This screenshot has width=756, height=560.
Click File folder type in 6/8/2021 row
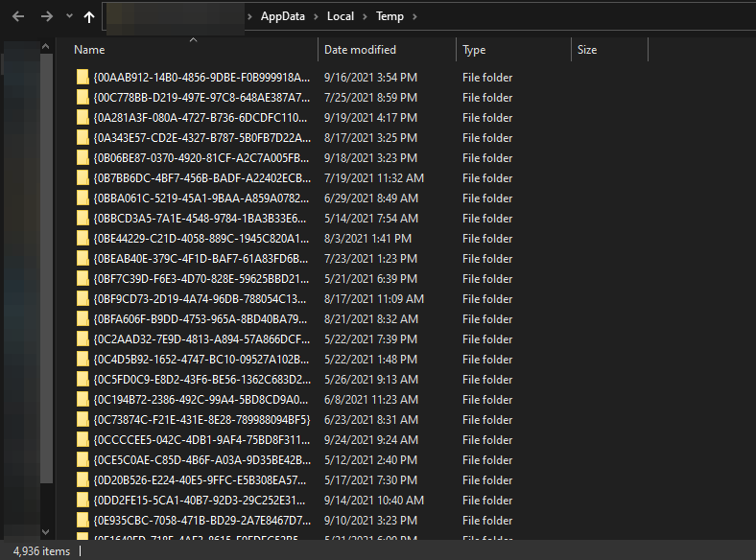pos(487,400)
